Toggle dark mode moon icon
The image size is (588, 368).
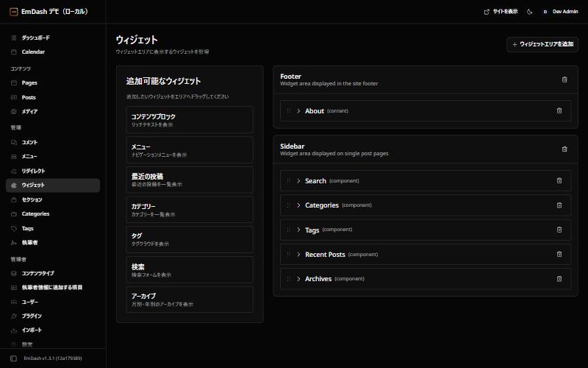(x=529, y=12)
